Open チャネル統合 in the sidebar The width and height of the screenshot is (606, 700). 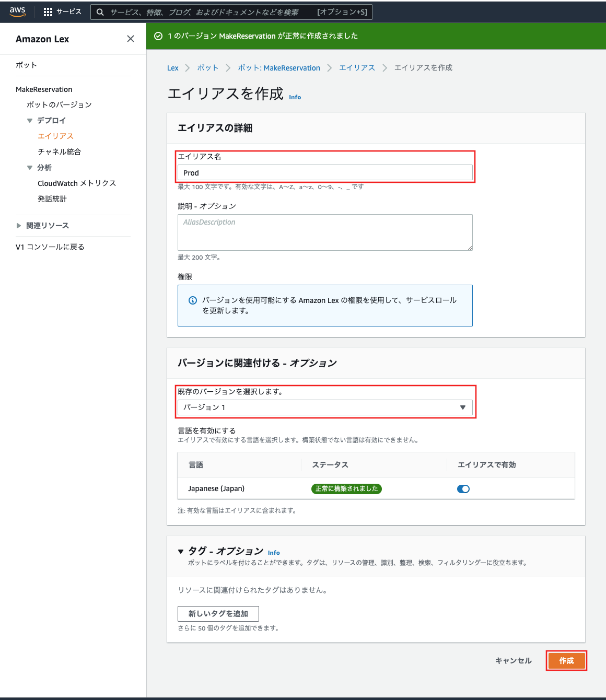tap(60, 152)
